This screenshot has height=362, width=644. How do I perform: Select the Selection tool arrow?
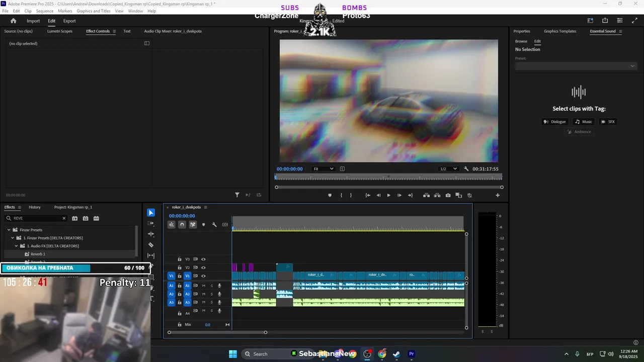click(151, 213)
